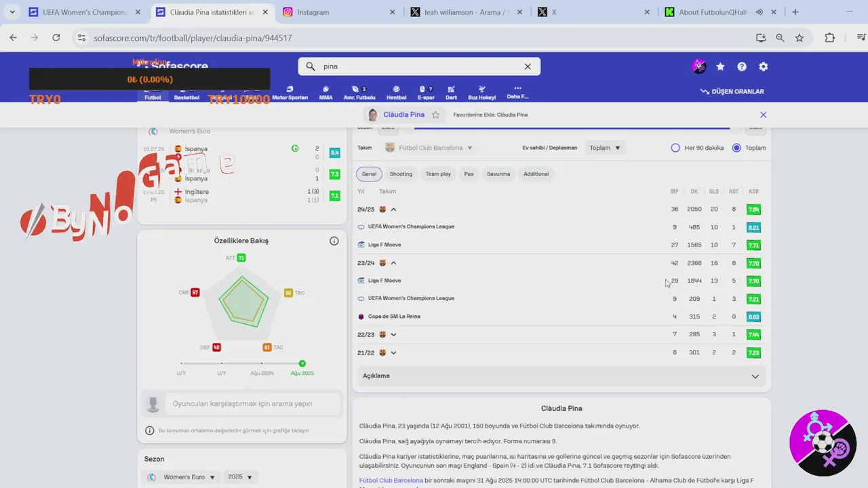Open the Buz Hokeyi sport section
The height and width of the screenshot is (488, 868).
pyautogui.click(x=482, y=93)
